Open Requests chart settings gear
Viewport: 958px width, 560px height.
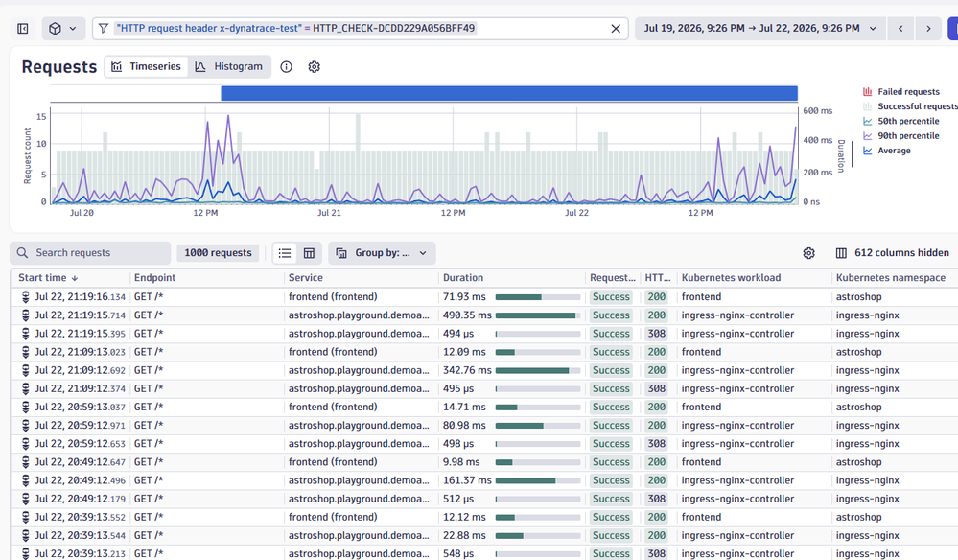(x=314, y=67)
